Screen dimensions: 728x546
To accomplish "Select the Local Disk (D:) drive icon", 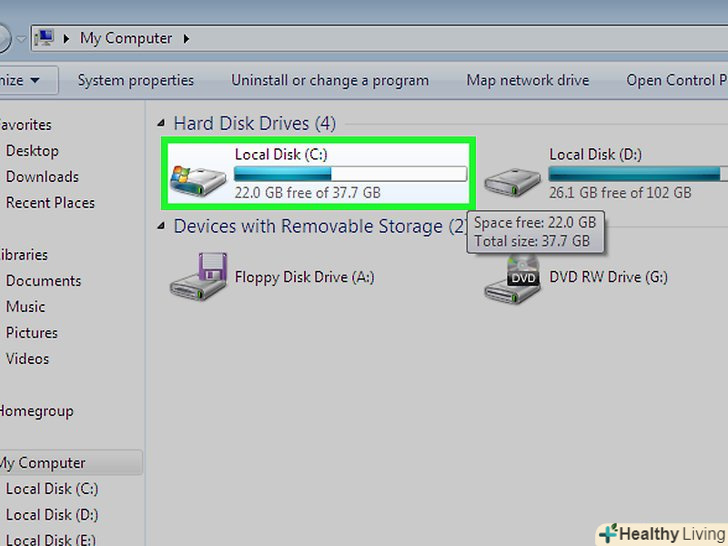I will 513,182.
